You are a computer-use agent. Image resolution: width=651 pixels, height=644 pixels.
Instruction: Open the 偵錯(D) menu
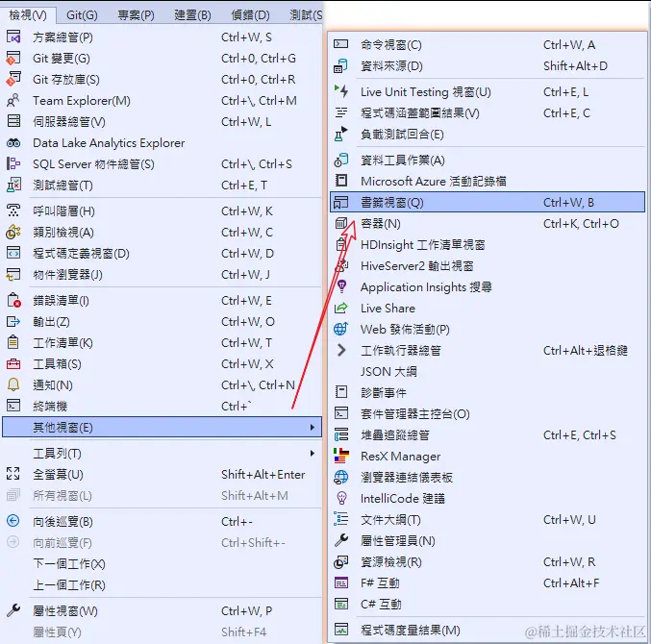pos(250,15)
